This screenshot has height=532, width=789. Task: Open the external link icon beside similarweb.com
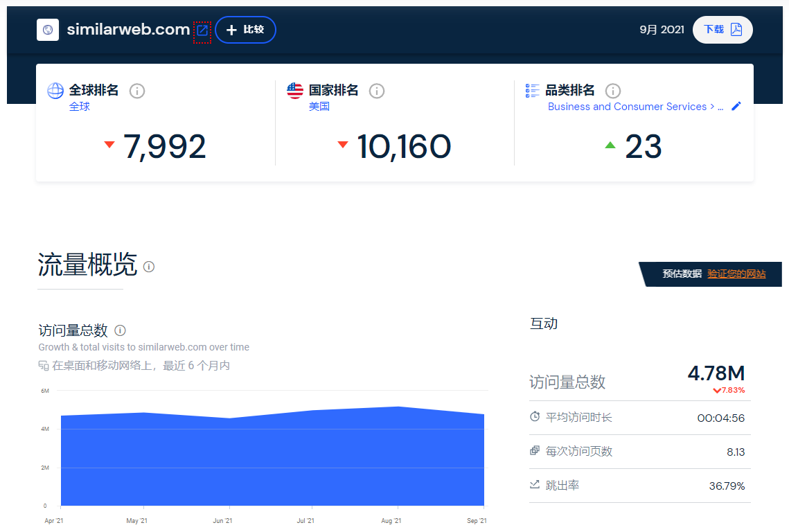pos(202,30)
